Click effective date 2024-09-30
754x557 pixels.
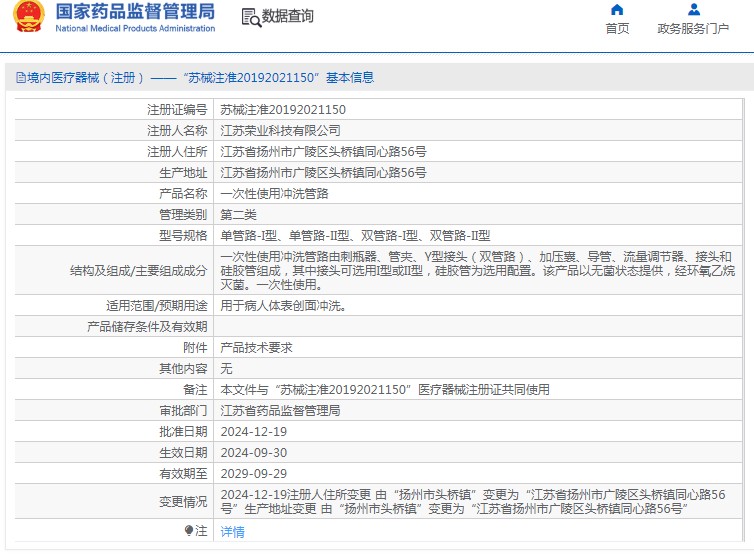coord(253,453)
